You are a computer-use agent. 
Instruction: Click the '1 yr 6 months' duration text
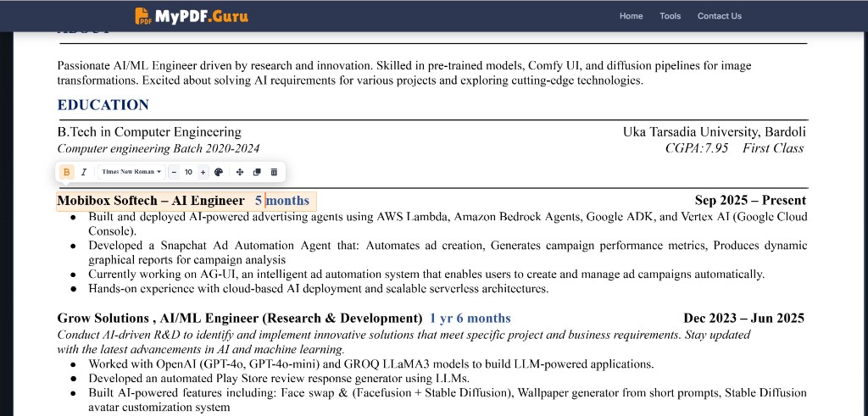click(x=470, y=318)
